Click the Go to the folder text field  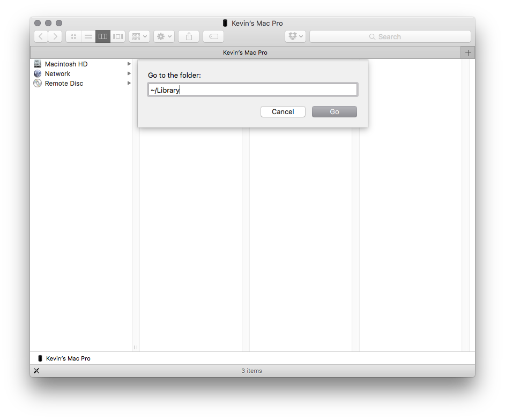point(253,90)
